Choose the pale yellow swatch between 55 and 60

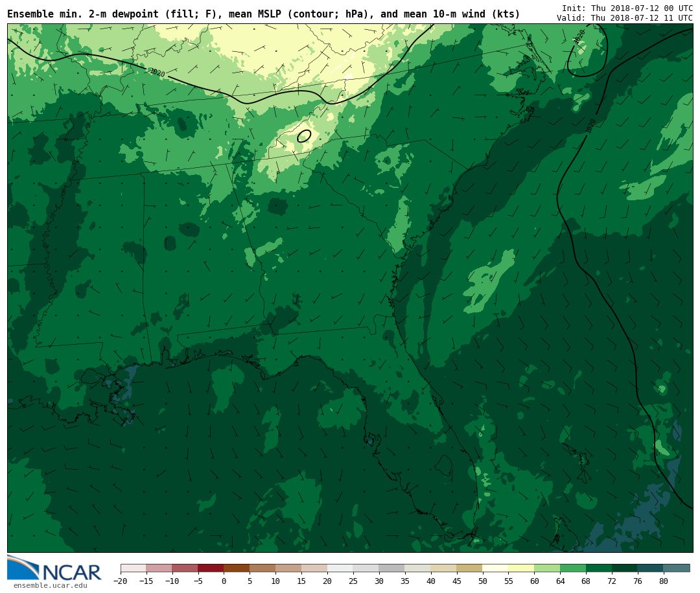521,568
